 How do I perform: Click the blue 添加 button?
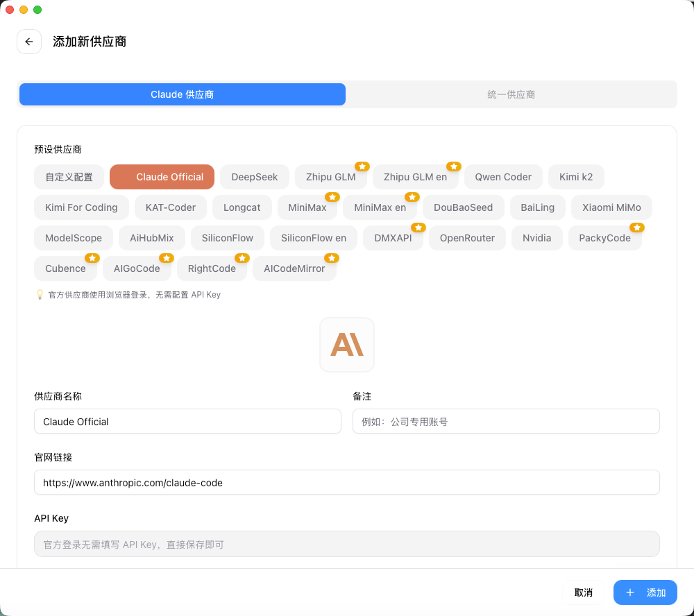tap(645, 592)
